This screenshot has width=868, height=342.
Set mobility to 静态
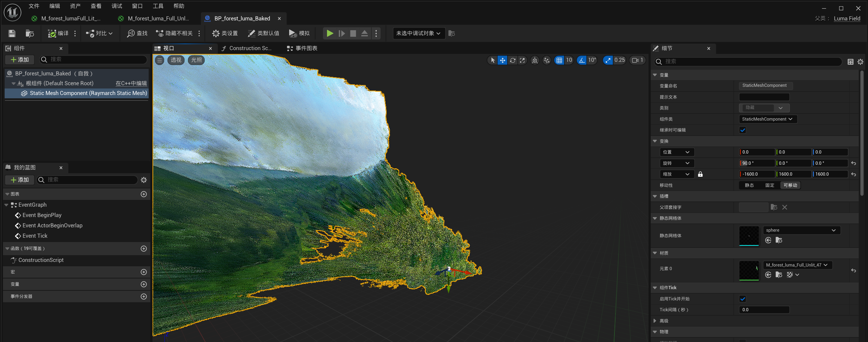tap(749, 185)
